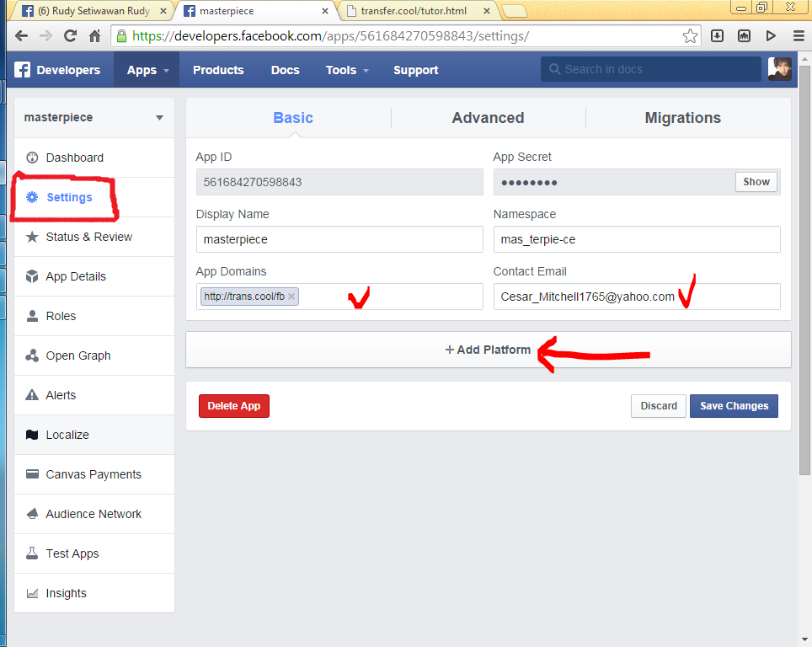Image resolution: width=812 pixels, height=647 pixels.
Task: Open the Audience Network sidebar link
Action: pyautogui.click(x=94, y=514)
